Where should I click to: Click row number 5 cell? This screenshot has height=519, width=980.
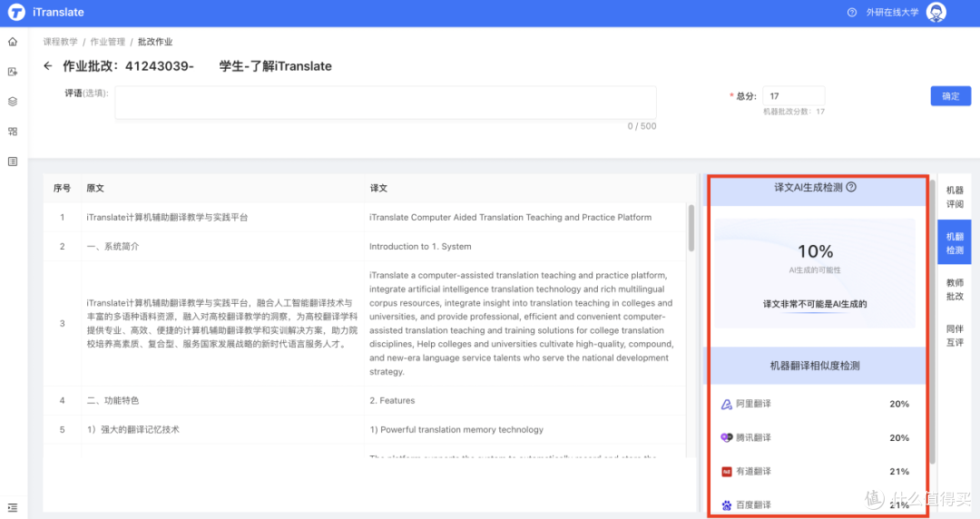tap(62, 429)
